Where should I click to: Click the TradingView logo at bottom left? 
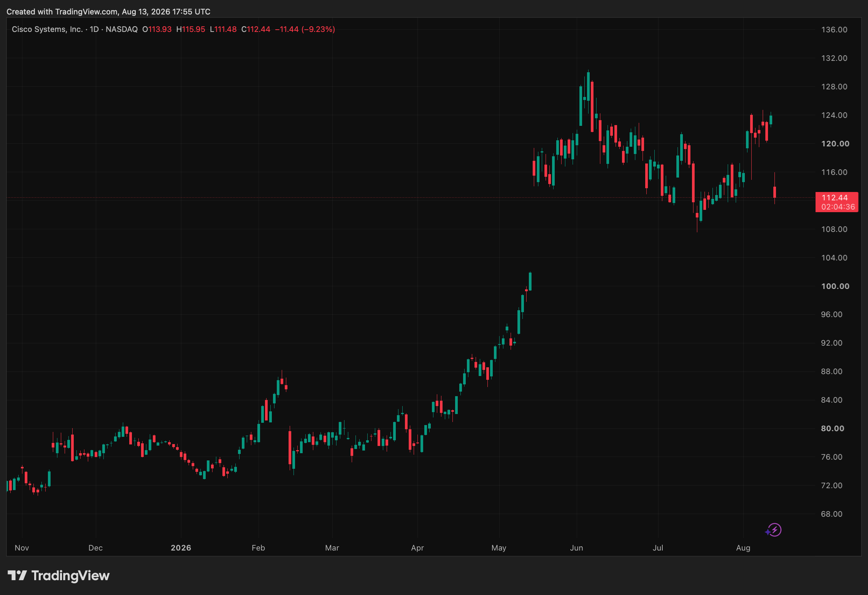click(59, 576)
